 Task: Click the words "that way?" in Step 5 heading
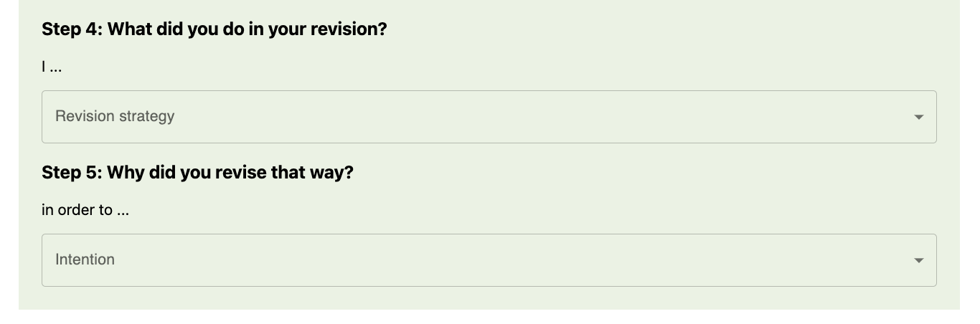click(312, 173)
